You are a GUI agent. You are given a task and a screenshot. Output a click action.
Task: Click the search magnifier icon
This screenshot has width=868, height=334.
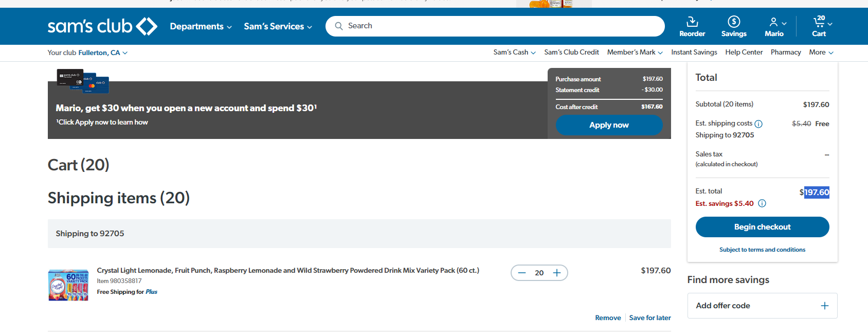[x=339, y=26]
